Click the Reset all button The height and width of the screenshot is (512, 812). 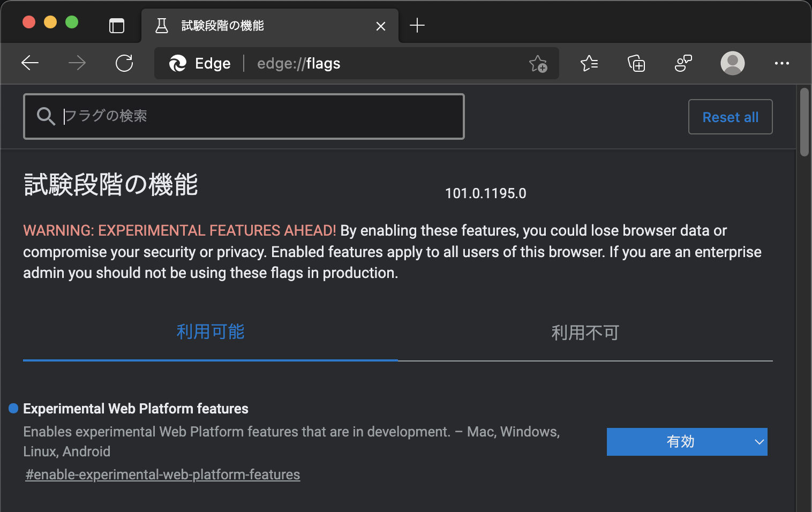(730, 116)
